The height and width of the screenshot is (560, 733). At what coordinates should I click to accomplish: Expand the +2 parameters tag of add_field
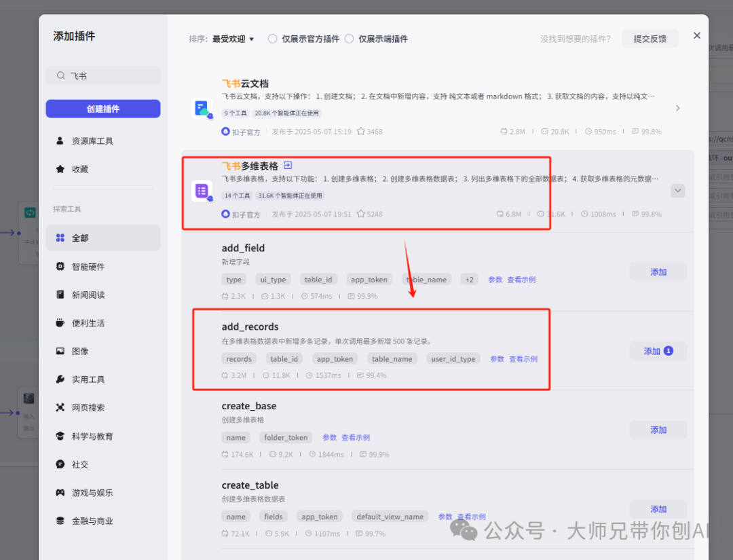pyautogui.click(x=470, y=280)
